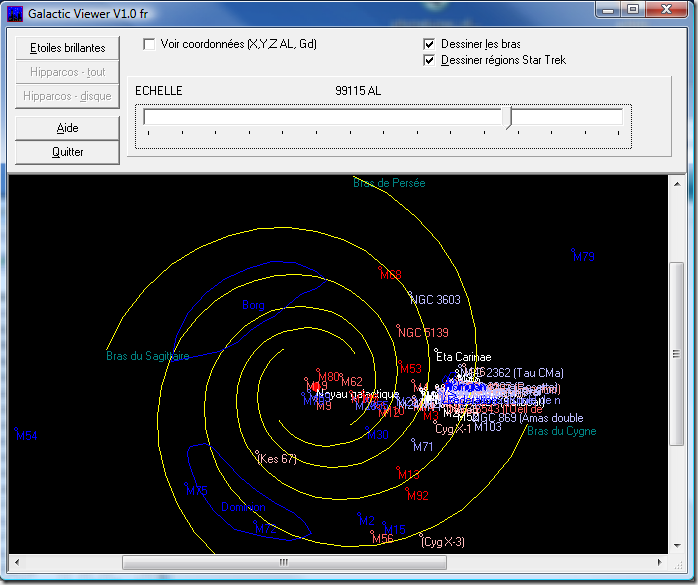Click the horizontal scrollbar left arrow
The height and width of the screenshot is (585, 698).
tap(16, 562)
